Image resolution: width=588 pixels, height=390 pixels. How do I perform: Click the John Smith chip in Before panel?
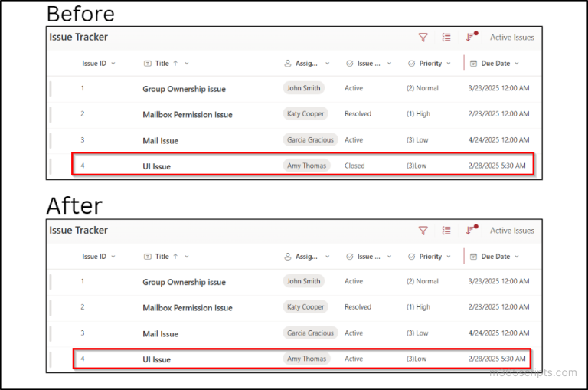304,88
